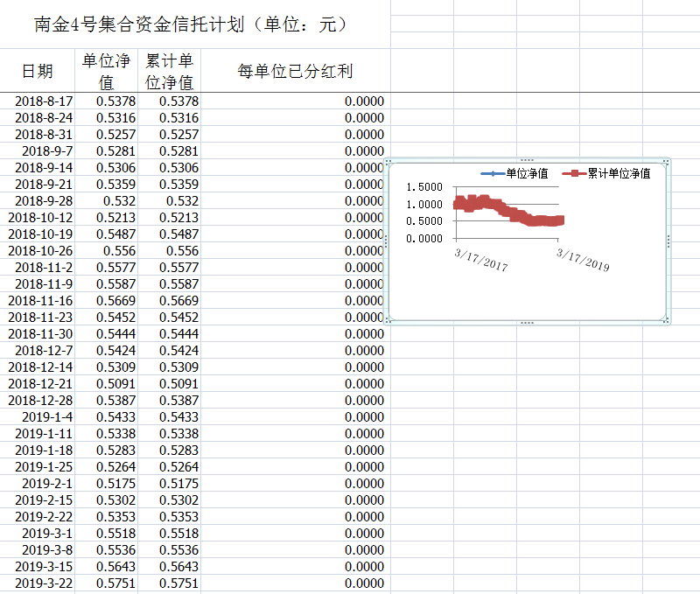Click the 0.0000 dividend cell for 2019-3-22
Image resolution: width=700 pixels, height=594 pixels.
pos(295,584)
